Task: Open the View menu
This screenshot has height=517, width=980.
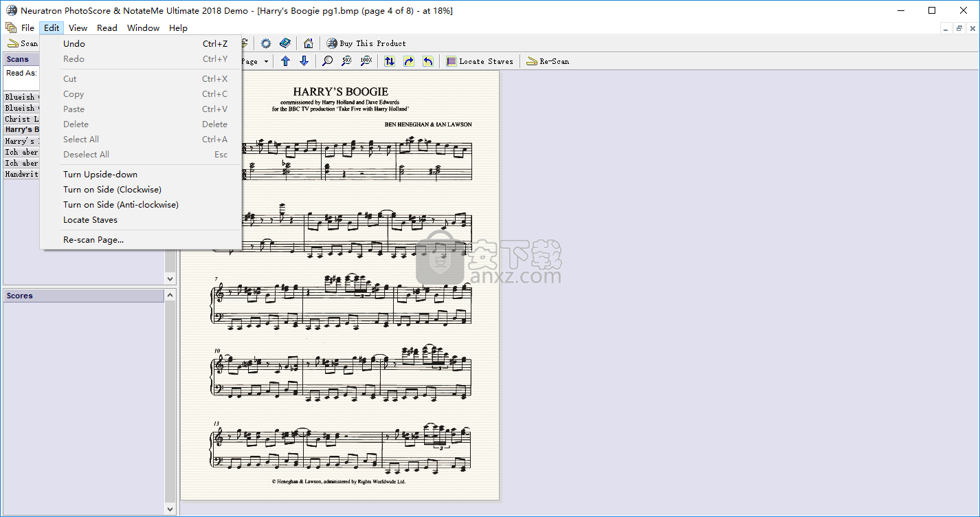Action: tap(78, 27)
